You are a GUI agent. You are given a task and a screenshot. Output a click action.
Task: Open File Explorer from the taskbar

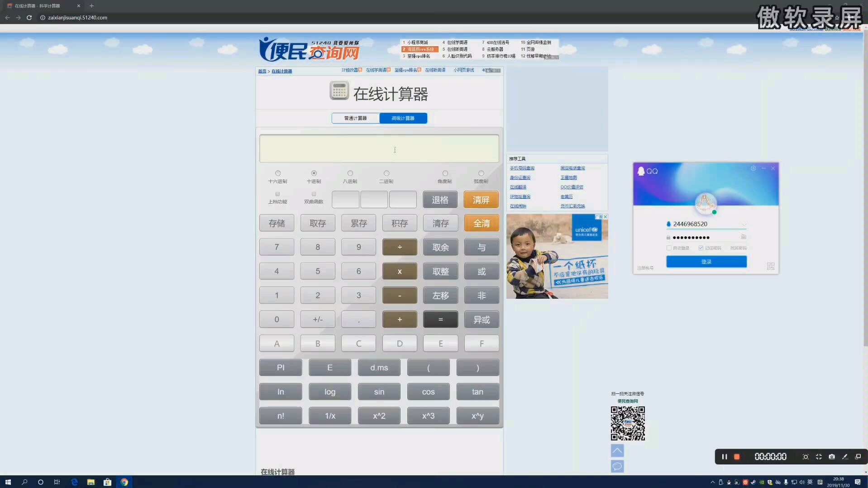click(91, 482)
